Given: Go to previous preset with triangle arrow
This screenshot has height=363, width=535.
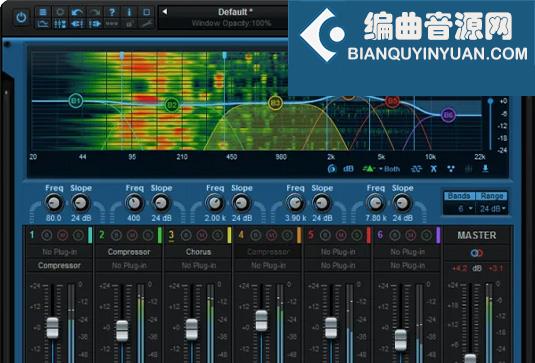Looking at the screenshot, I should [x=165, y=12].
